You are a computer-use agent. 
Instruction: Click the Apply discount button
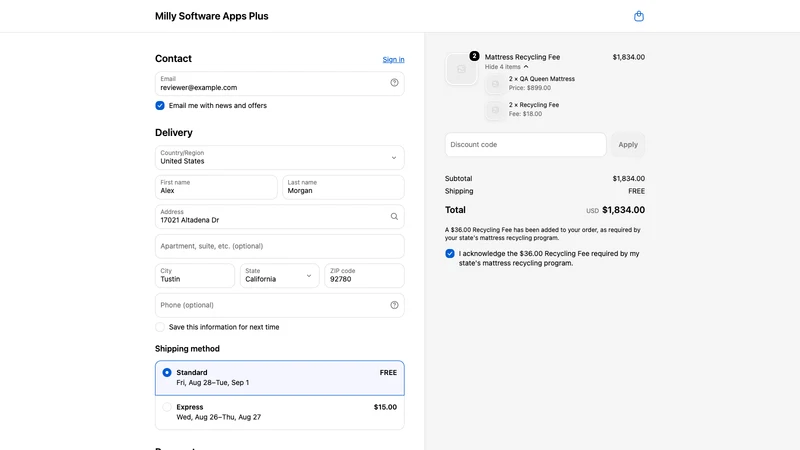628,145
